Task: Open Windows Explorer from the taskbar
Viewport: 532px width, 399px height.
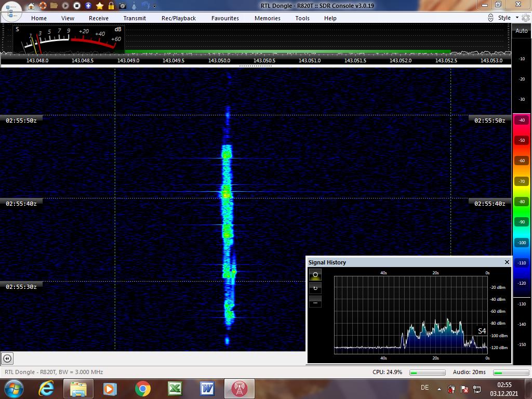Action: 78,389
